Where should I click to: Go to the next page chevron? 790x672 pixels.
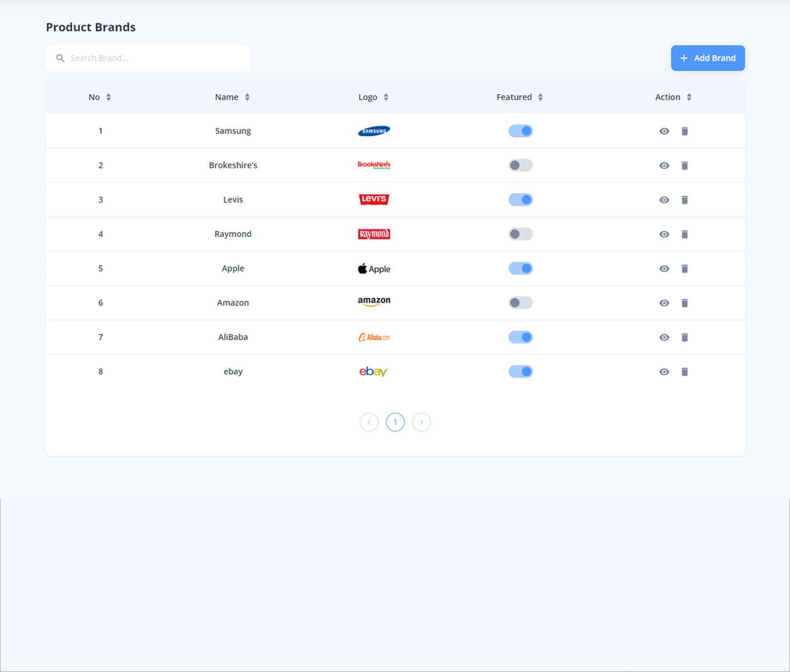coord(421,422)
